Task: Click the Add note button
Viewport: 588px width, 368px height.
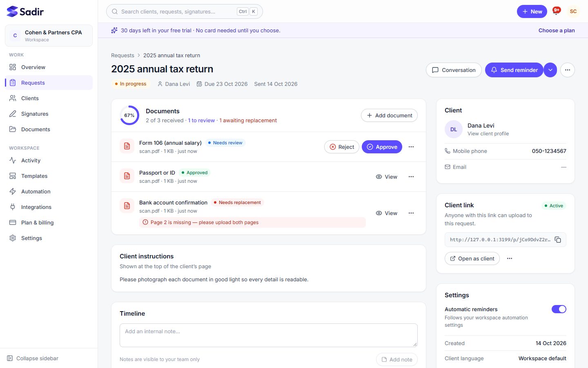Action: pos(397,359)
